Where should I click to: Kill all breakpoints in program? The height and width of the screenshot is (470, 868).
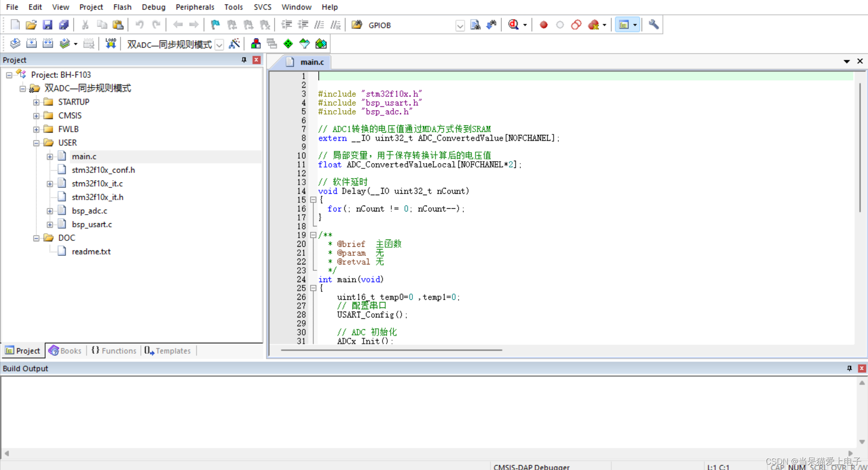pyautogui.click(x=593, y=25)
